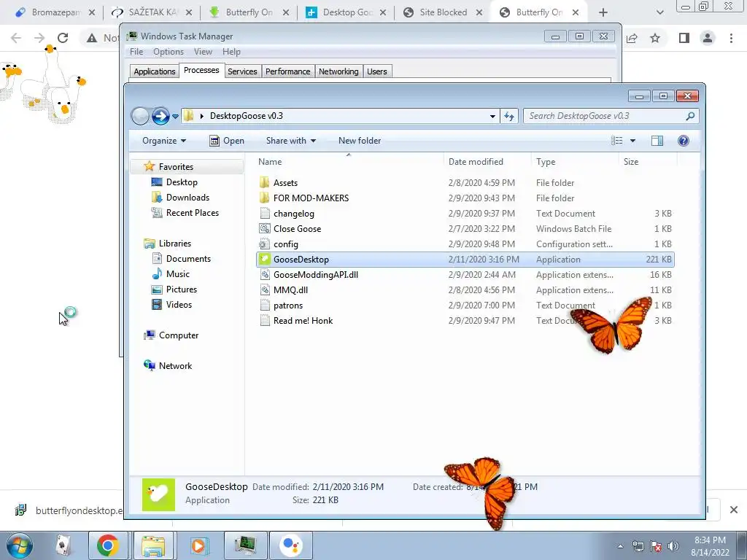Click the Explorer back navigation arrow

[140, 116]
